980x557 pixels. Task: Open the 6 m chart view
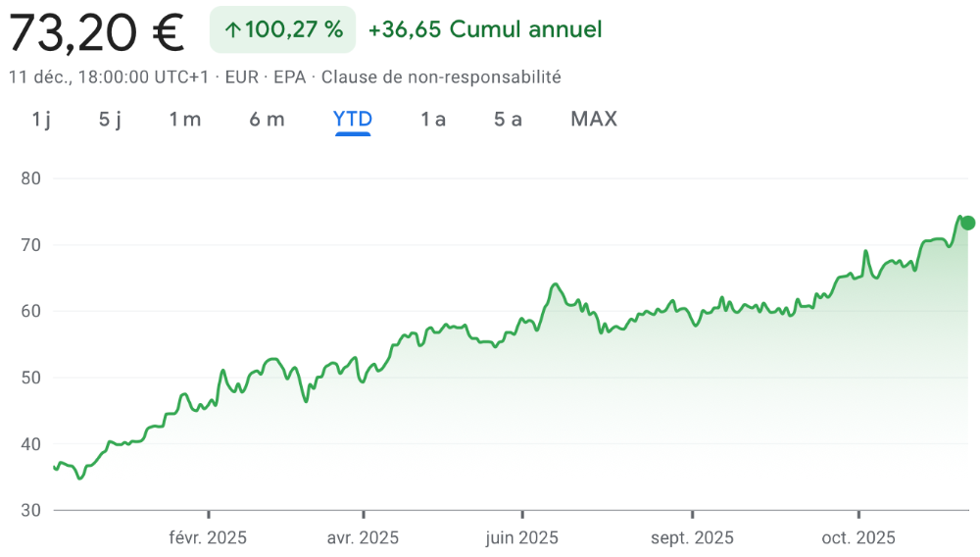(x=267, y=120)
